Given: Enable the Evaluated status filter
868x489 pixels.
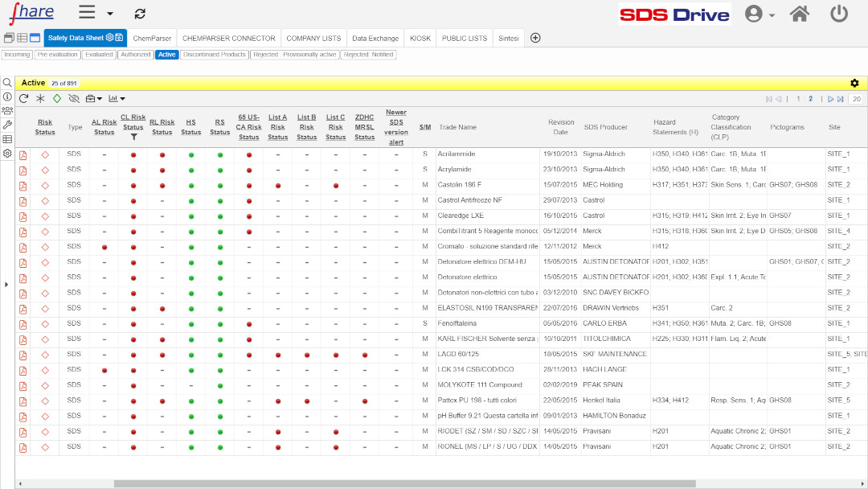Looking at the screenshot, I should pos(100,55).
